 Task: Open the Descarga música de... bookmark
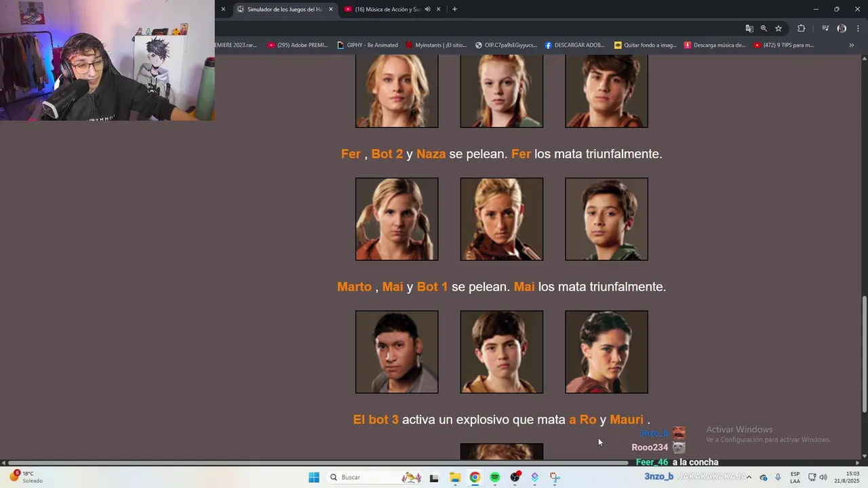tap(715, 45)
